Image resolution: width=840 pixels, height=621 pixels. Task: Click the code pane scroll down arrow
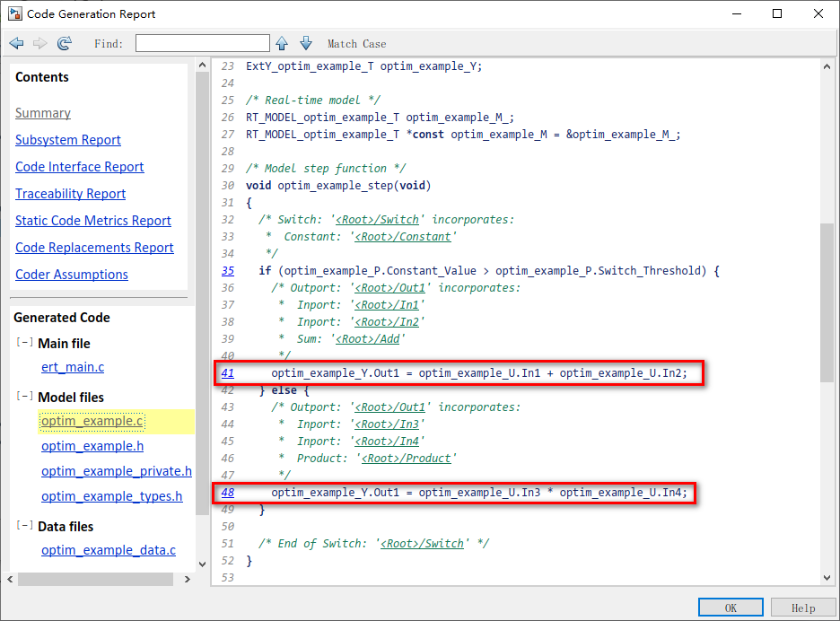827,578
